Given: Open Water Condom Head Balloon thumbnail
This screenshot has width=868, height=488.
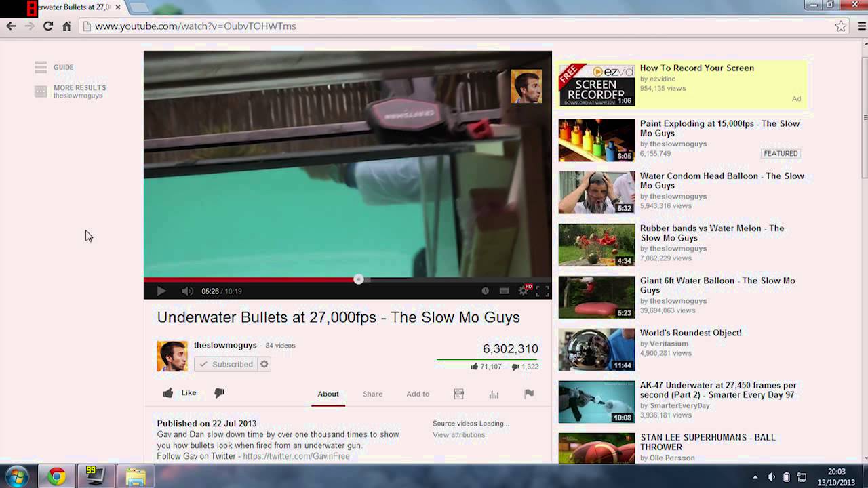Looking at the screenshot, I should (597, 192).
